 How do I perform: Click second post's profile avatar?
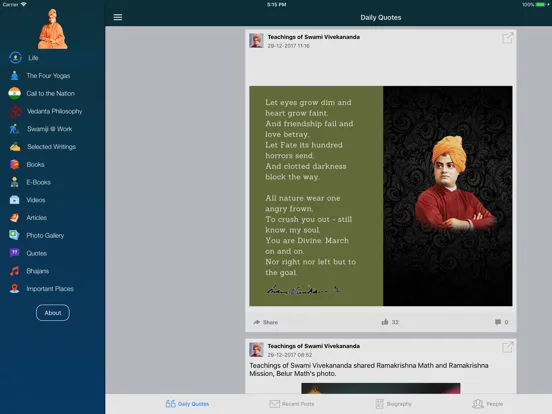[x=256, y=350]
